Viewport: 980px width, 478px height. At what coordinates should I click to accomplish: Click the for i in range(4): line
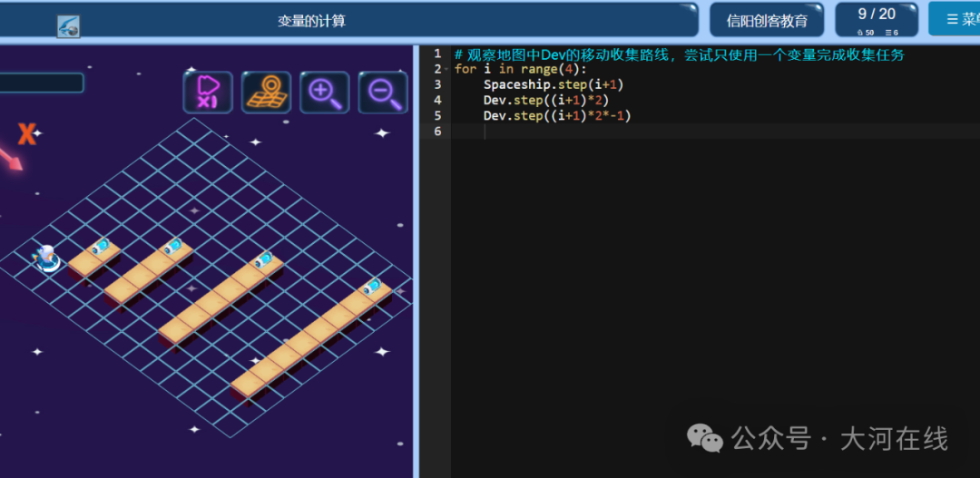[521, 69]
